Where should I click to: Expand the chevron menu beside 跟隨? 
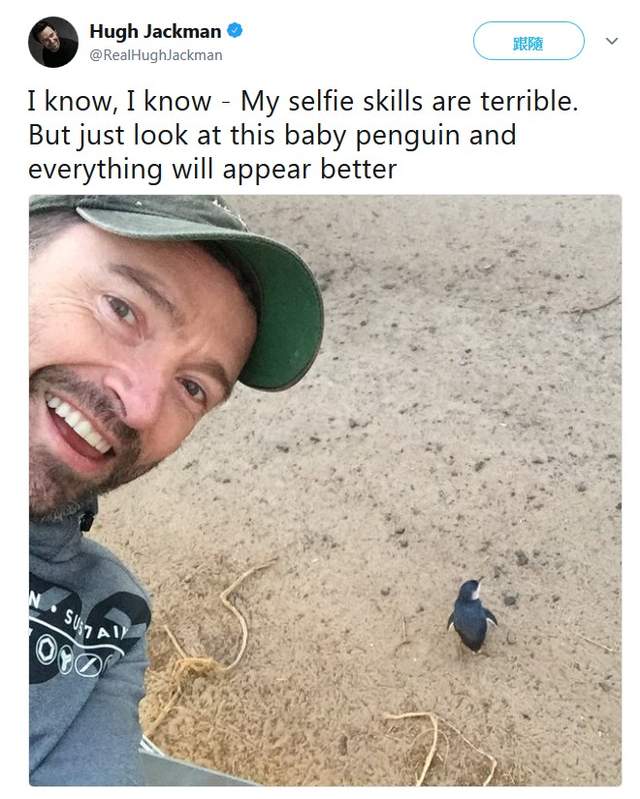tap(612, 41)
